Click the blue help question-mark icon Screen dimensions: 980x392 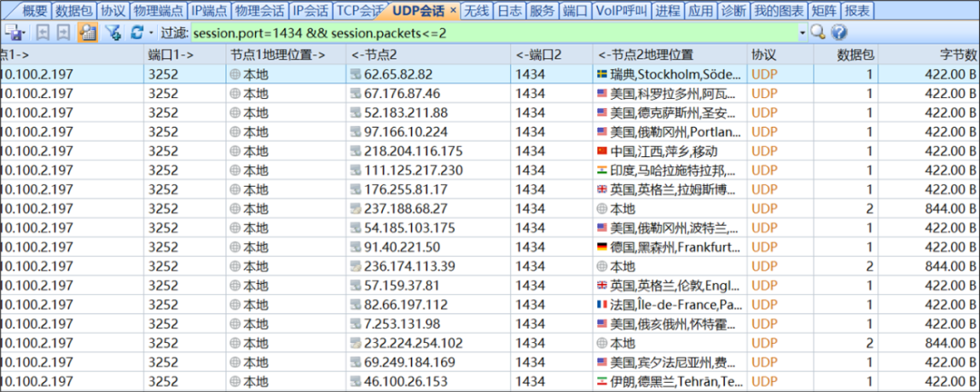click(x=838, y=33)
